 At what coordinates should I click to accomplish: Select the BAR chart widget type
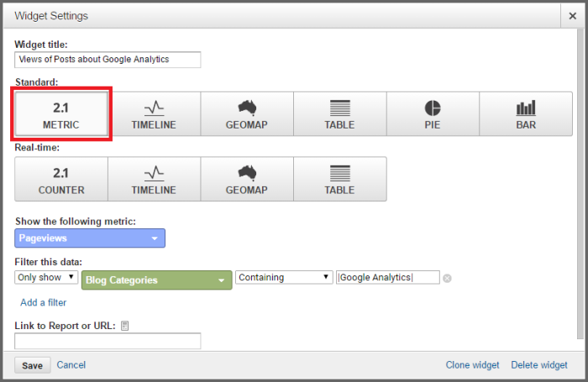(526, 114)
